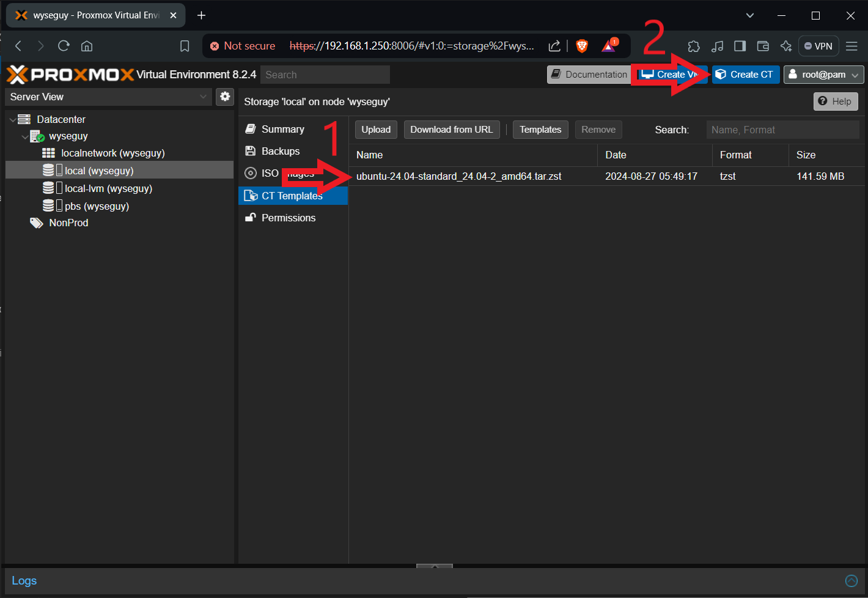
Task: Click the Datacenter server icon in the tree
Action: (24, 119)
